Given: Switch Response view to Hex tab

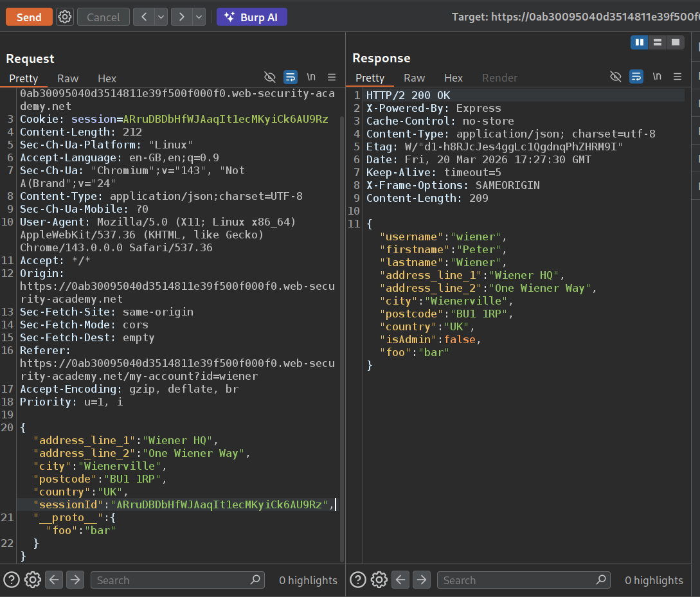Looking at the screenshot, I should 453,78.
